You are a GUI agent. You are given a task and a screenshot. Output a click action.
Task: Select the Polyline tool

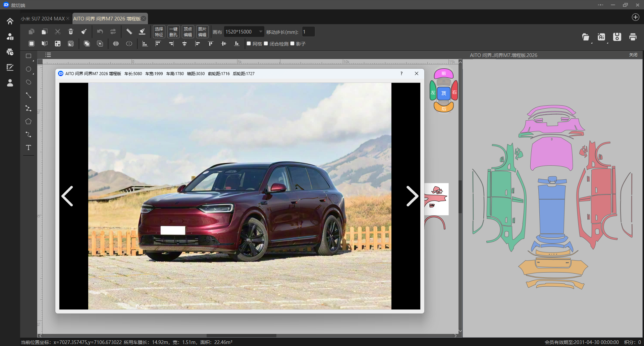[29, 108]
